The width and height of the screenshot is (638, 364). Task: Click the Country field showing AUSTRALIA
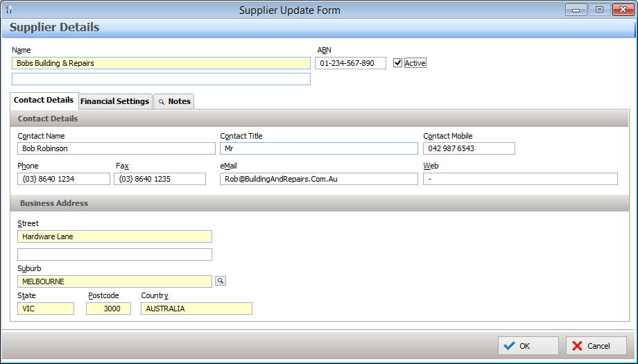(196, 309)
